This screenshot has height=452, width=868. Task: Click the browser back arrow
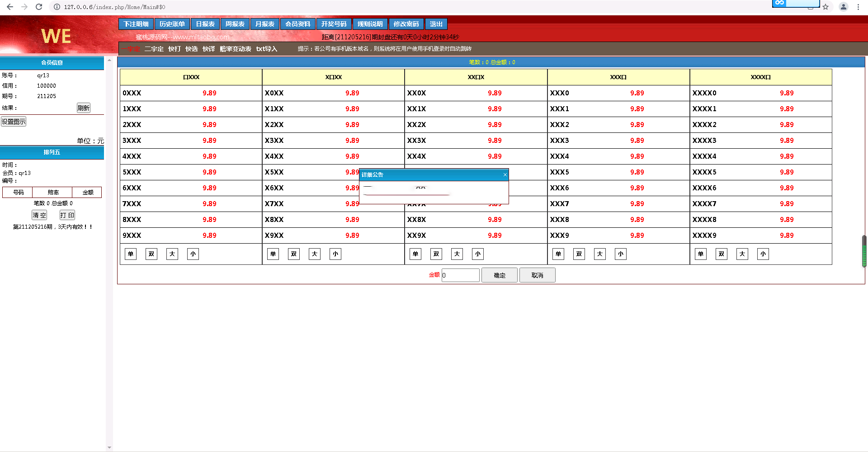10,7
